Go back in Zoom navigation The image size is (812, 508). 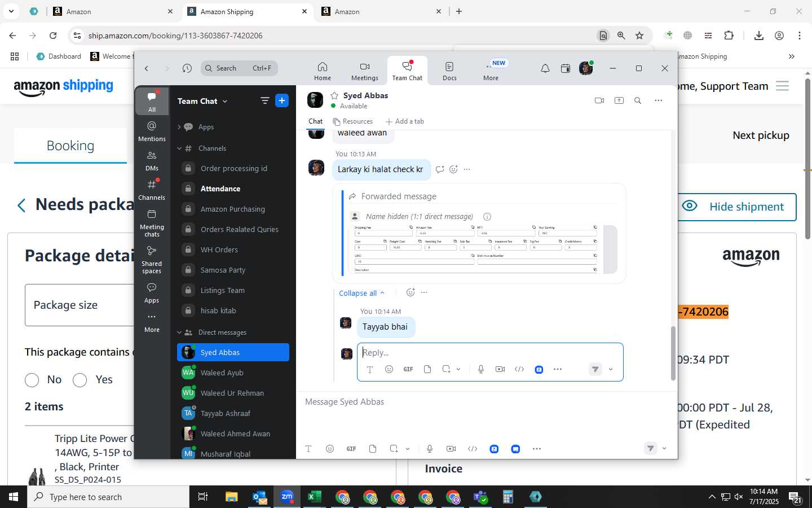(x=147, y=68)
